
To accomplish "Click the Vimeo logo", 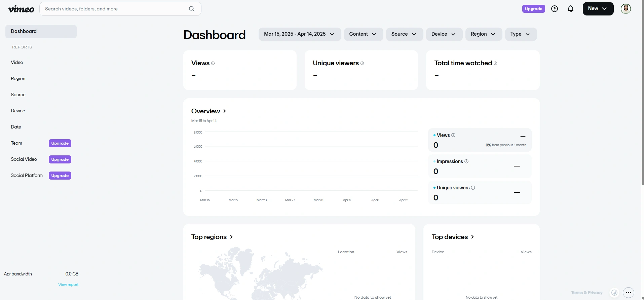I will coord(21,9).
